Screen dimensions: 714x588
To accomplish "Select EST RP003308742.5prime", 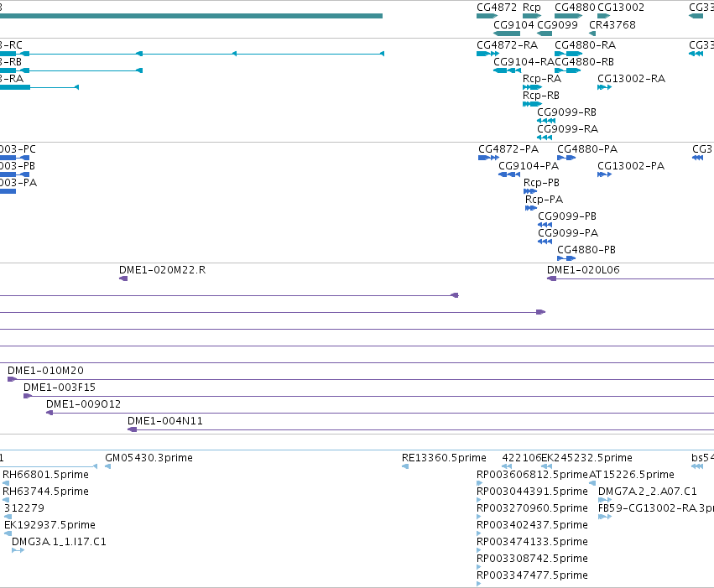I will [532, 559].
